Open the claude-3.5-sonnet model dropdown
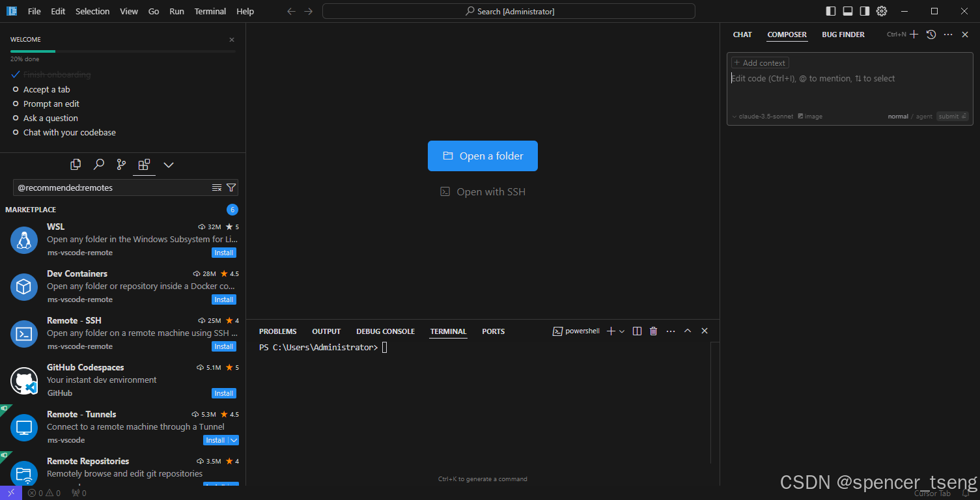Screen dimensions: 980x500 tap(763, 117)
